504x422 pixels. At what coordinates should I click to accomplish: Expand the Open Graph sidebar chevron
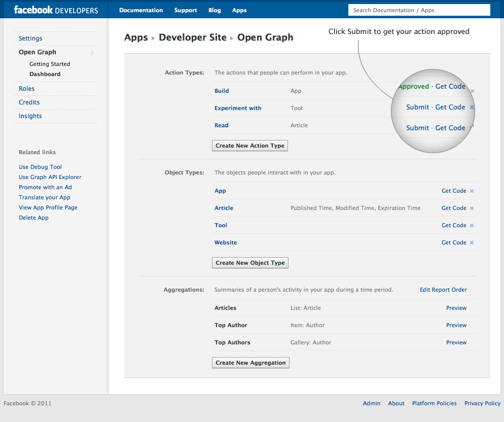tap(92, 52)
